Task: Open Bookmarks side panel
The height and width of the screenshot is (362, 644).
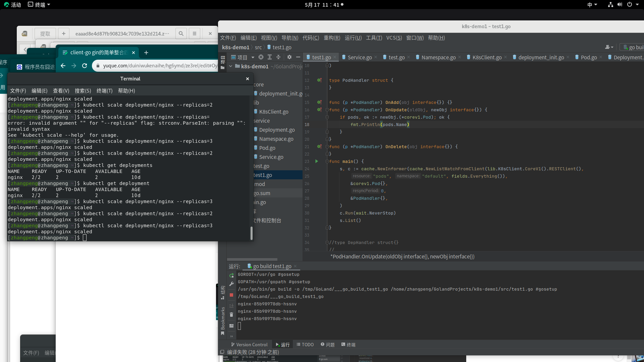Action: 222,321
